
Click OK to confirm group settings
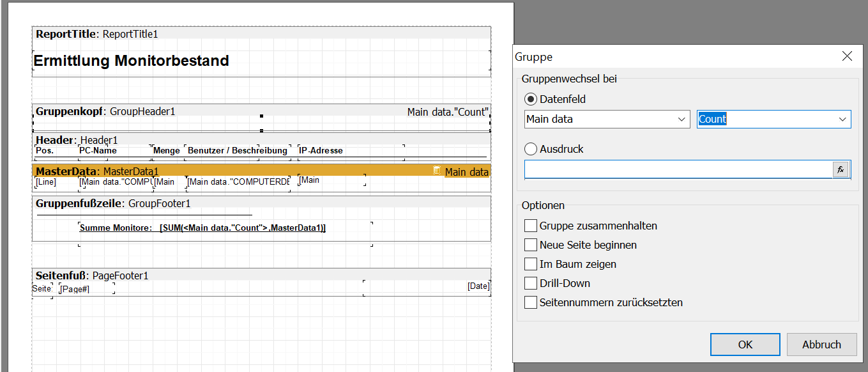tap(745, 345)
